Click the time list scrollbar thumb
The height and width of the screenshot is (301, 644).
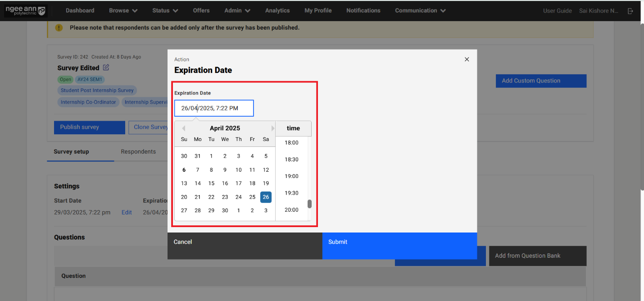[x=309, y=204]
